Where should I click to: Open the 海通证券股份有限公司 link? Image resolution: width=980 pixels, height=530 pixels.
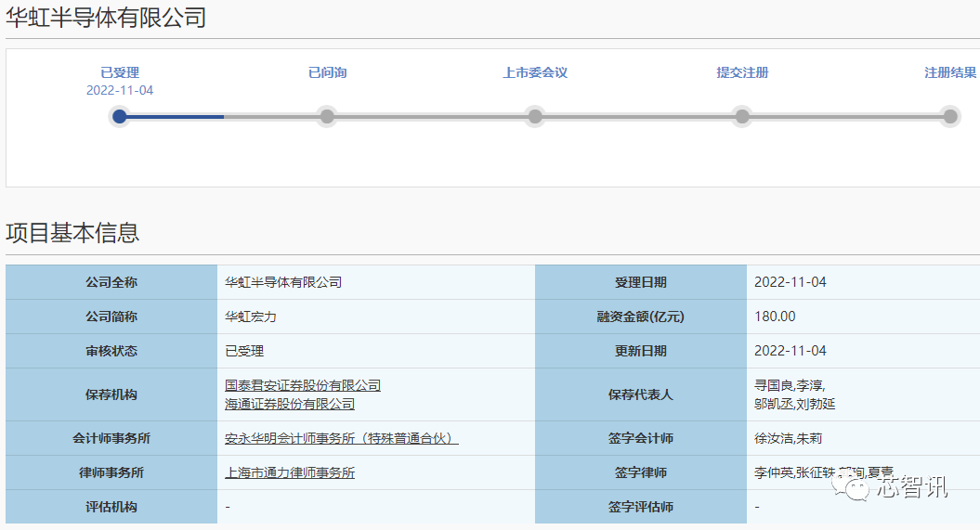point(290,405)
